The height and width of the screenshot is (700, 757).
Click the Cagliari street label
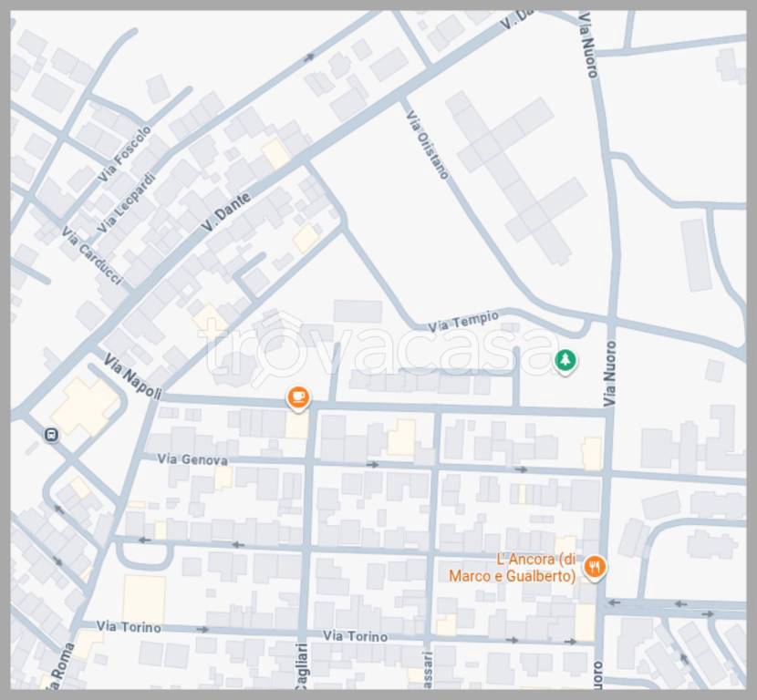pos(300,668)
